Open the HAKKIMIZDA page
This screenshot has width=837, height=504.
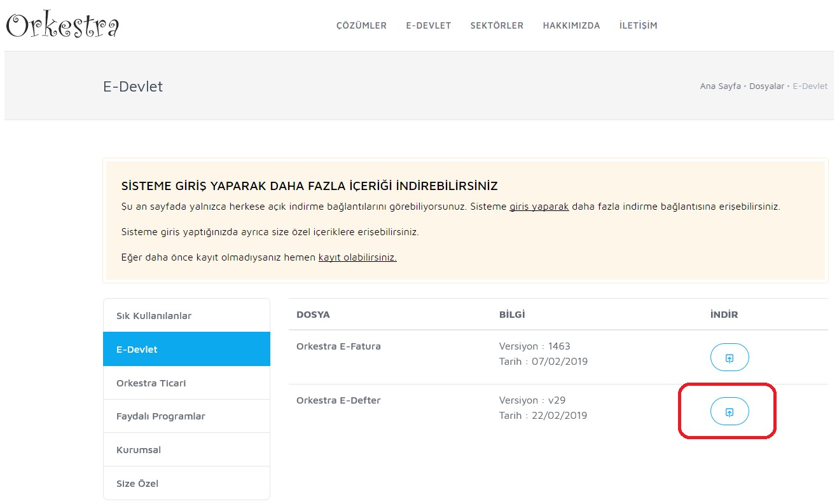tap(571, 26)
